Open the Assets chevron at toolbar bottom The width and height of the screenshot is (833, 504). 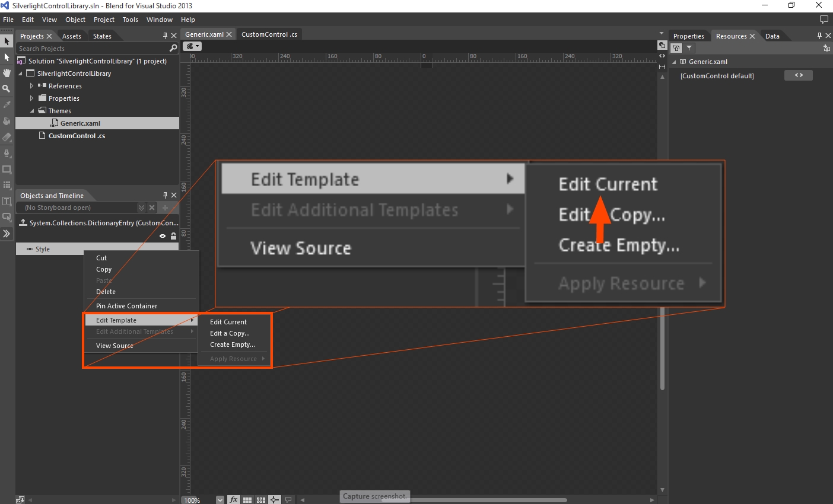(x=7, y=234)
